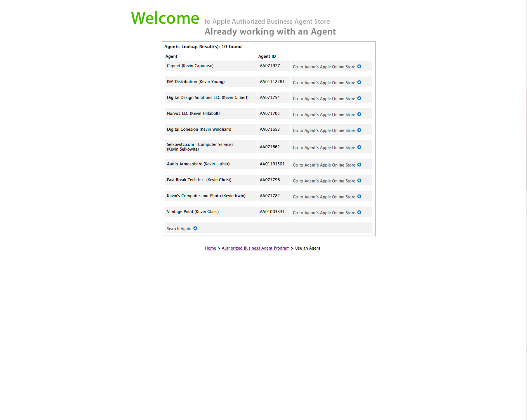The height and width of the screenshot is (420, 527).
Task: Visit Kevin's Computer and Photo store link
Action: [324, 197]
